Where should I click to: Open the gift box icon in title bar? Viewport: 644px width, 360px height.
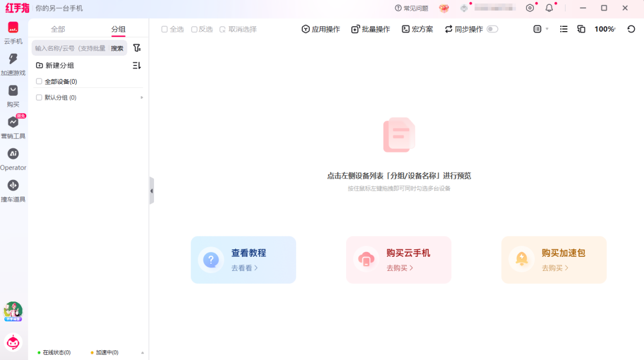click(444, 8)
